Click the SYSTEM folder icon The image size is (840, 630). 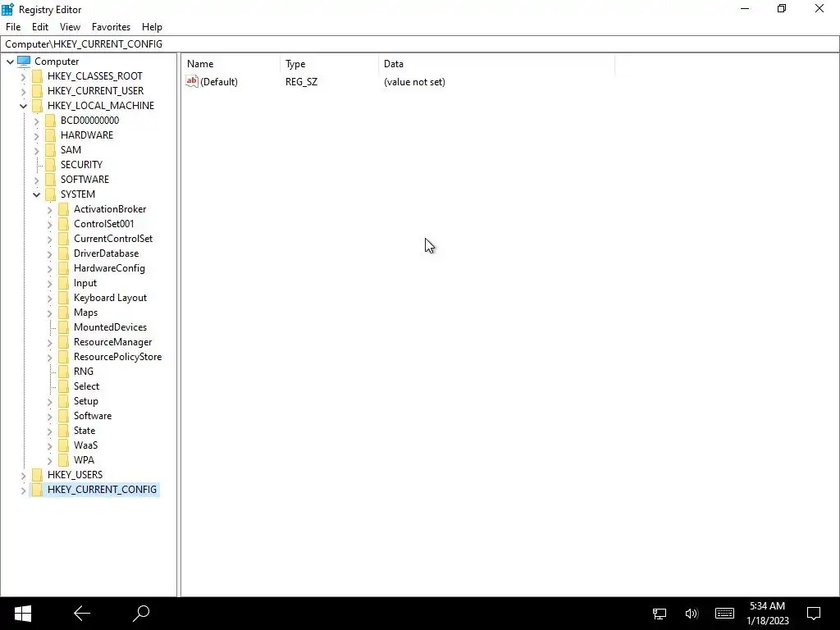click(x=50, y=194)
